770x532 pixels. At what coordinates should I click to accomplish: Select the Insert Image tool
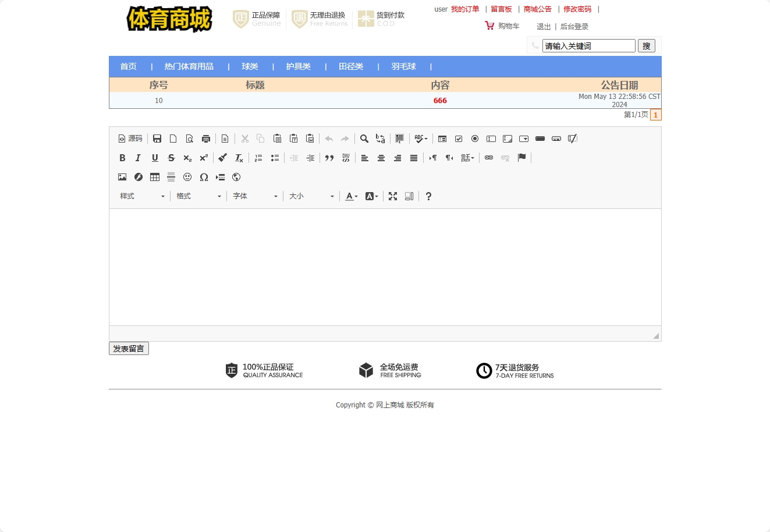122,177
